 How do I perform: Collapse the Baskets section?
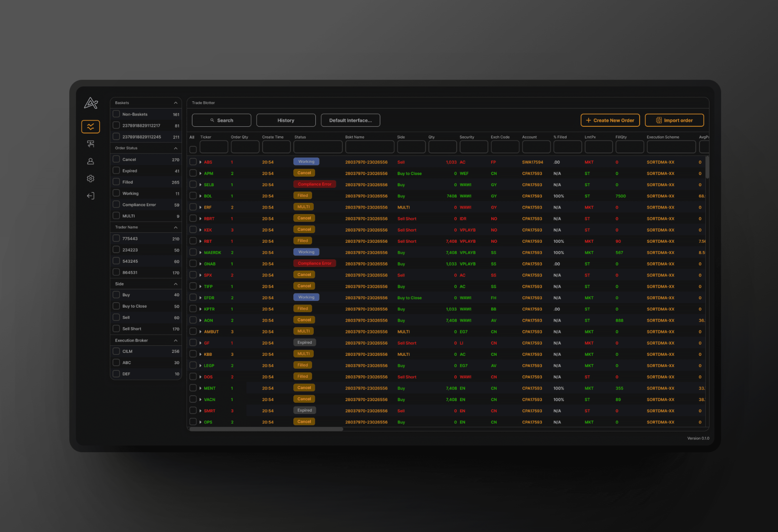(175, 103)
